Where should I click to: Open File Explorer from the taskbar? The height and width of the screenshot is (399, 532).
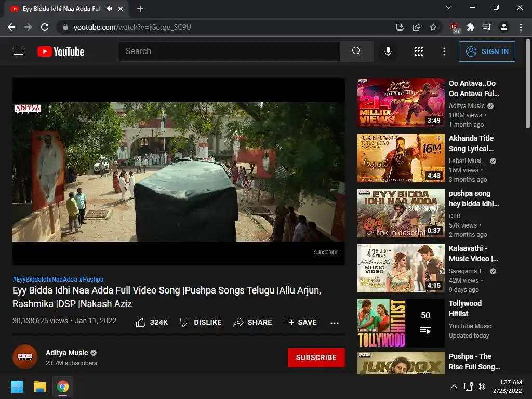click(39, 387)
